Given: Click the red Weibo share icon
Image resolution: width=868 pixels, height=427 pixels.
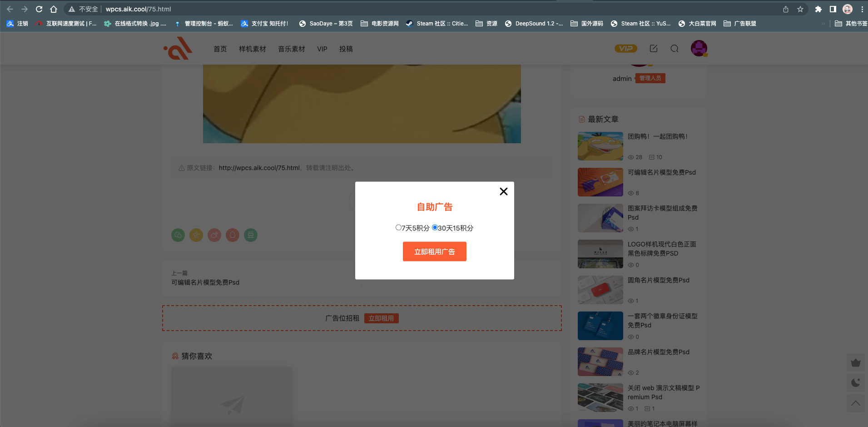Looking at the screenshot, I should (214, 235).
